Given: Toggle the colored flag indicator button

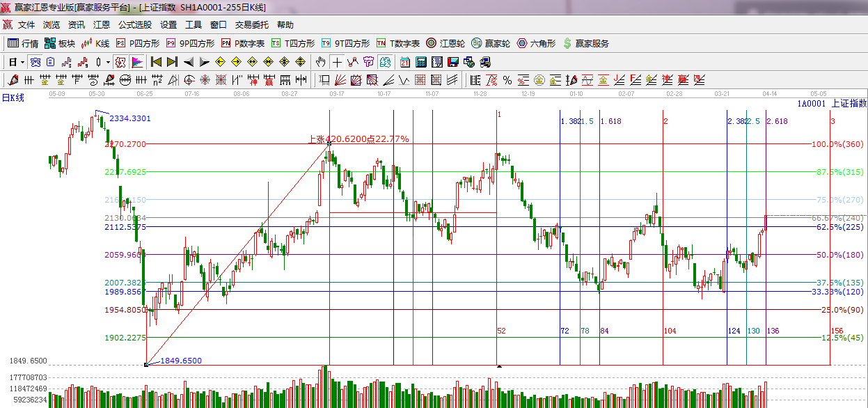Looking at the screenshot, I should (x=136, y=62).
